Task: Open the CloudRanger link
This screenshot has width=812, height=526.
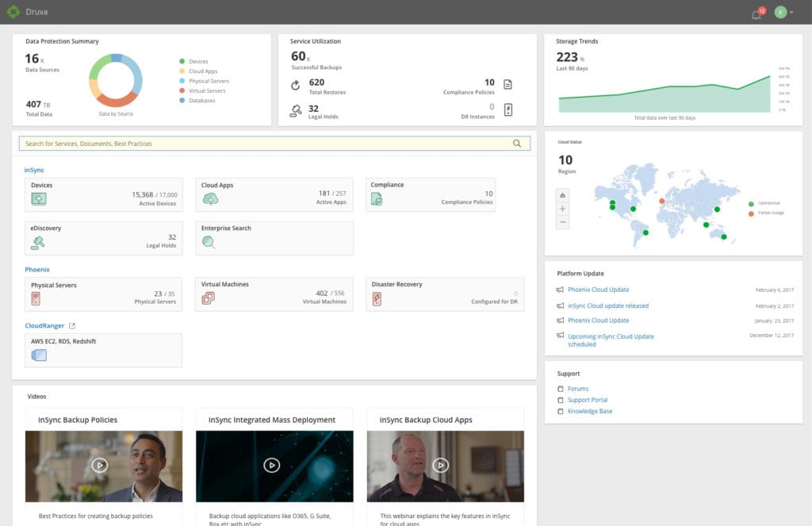Action: coord(44,326)
